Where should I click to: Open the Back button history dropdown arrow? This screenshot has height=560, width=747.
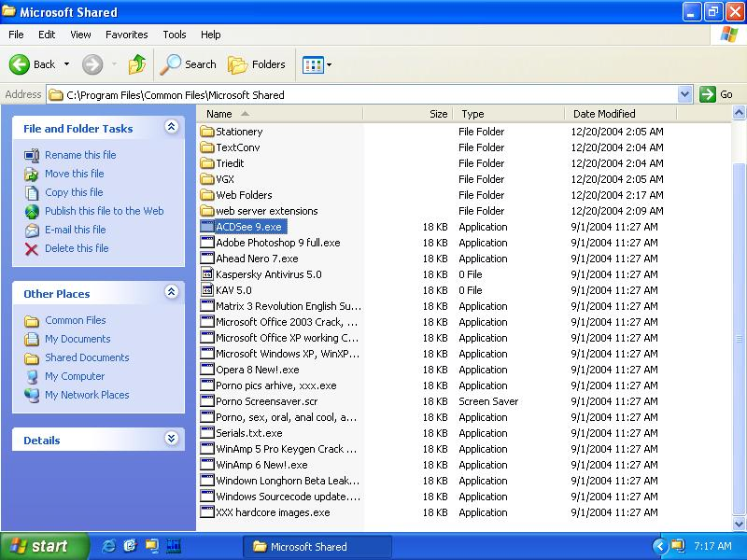[x=66, y=64]
